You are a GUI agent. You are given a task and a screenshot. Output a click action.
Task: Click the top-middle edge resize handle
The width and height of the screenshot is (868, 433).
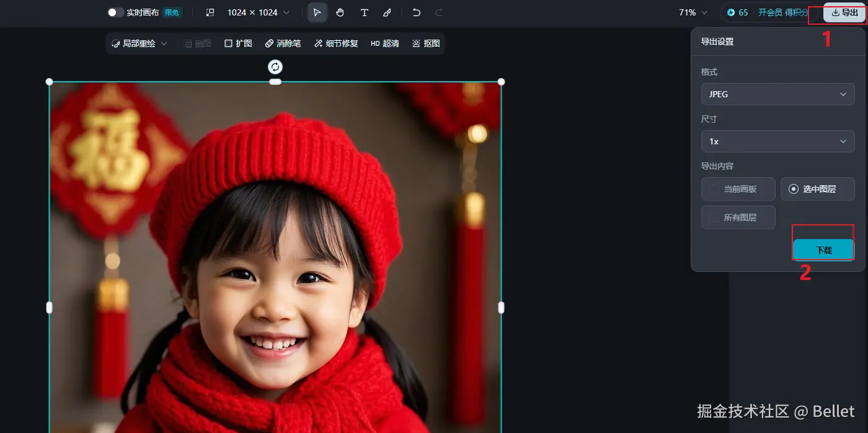click(x=275, y=82)
